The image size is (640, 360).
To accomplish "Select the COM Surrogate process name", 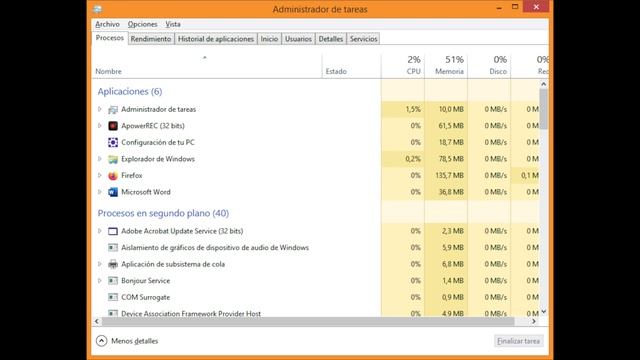I will point(145,297).
